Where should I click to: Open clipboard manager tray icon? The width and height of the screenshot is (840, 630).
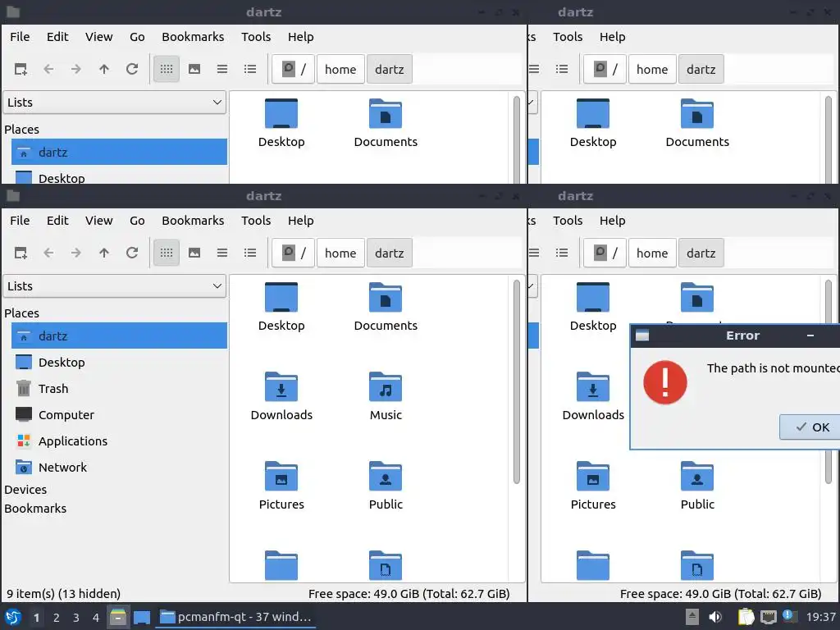pos(746,617)
